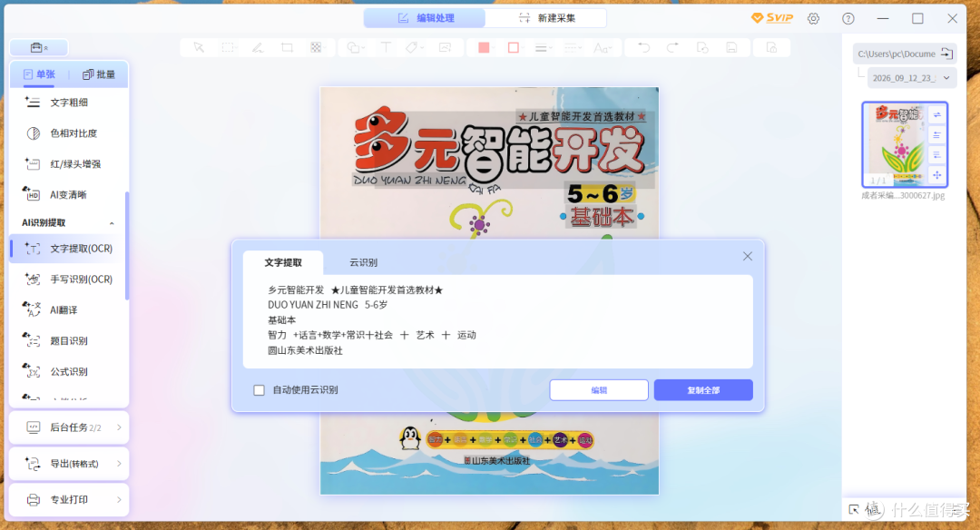Click the sidebar vertical scrollbar
This screenshot has width=980, height=530.
click(127, 246)
